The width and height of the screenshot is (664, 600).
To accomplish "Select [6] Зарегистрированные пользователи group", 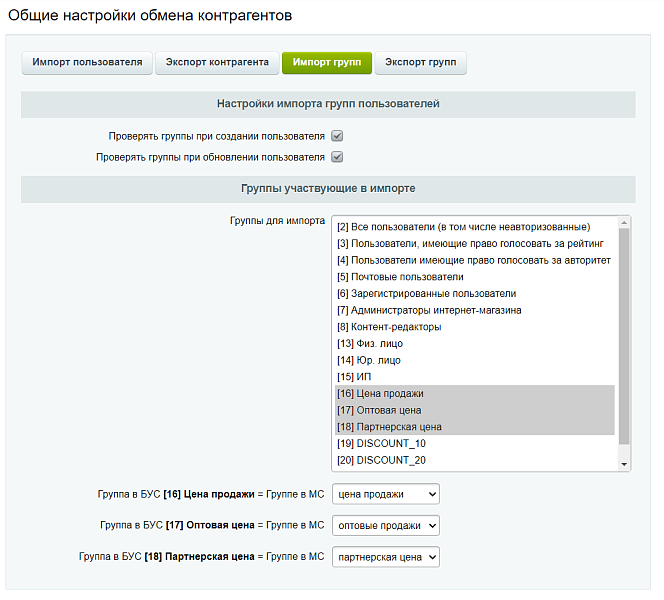I will 426,294.
